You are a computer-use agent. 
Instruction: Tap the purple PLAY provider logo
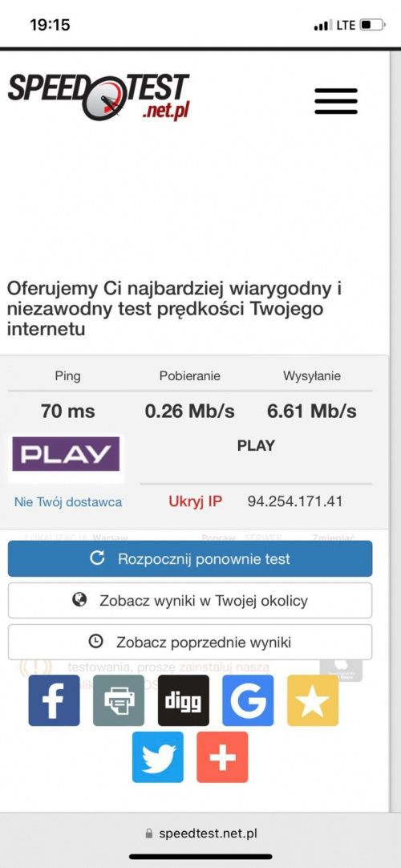click(66, 454)
